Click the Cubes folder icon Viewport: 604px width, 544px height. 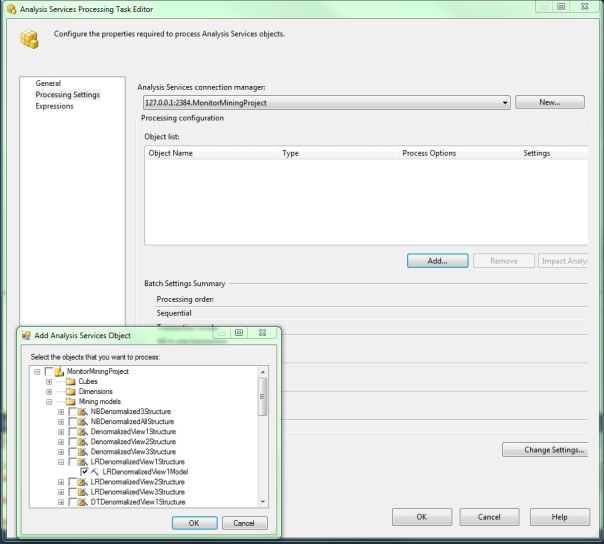(70, 381)
